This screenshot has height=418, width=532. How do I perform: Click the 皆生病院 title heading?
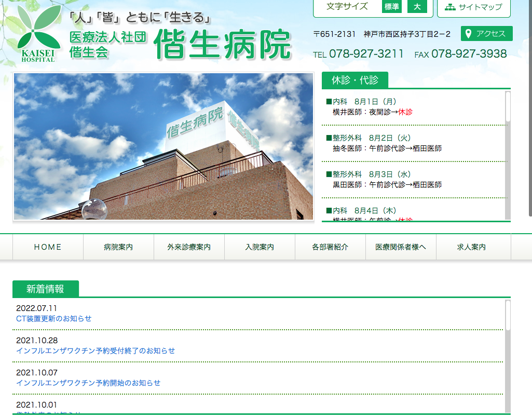[223, 45]
